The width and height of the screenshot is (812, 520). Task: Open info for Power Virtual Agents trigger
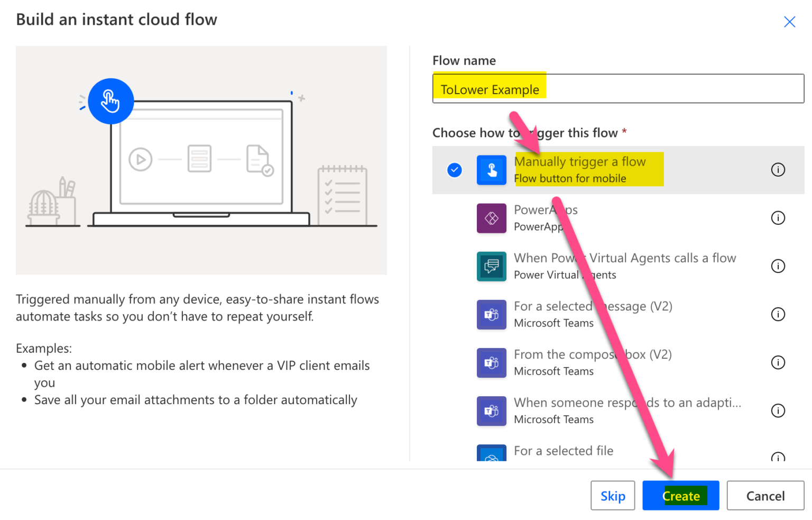click(x=778, y=266)
